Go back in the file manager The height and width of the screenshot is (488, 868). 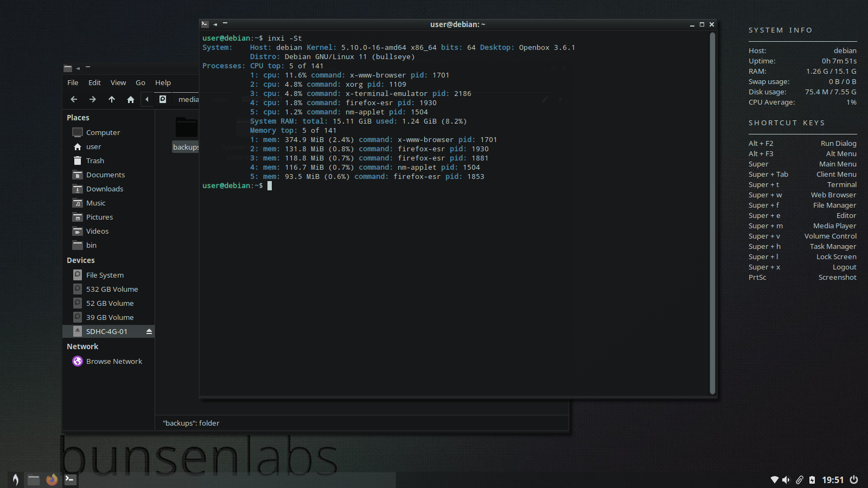74,99
